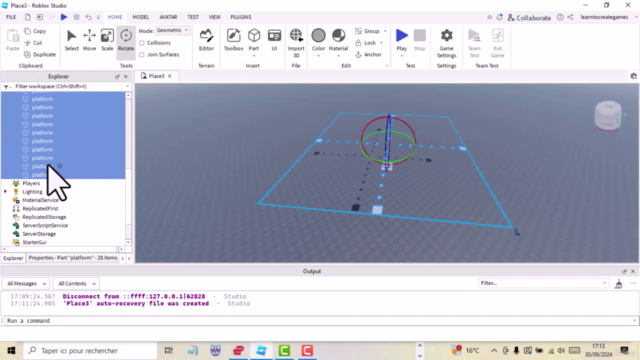Click the Run a command bar
Image resolution: width=640 pixels, height=360 pixels.
(319, 321)
